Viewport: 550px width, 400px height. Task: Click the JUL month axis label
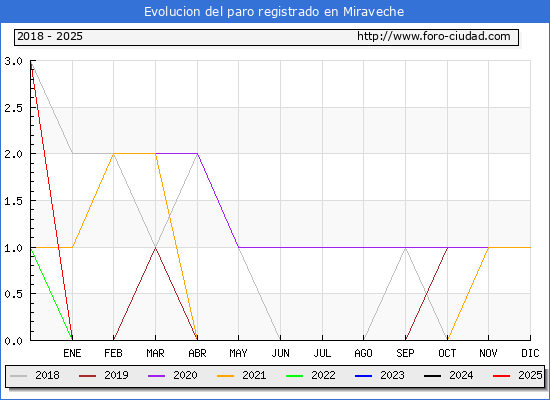point(322,353)
